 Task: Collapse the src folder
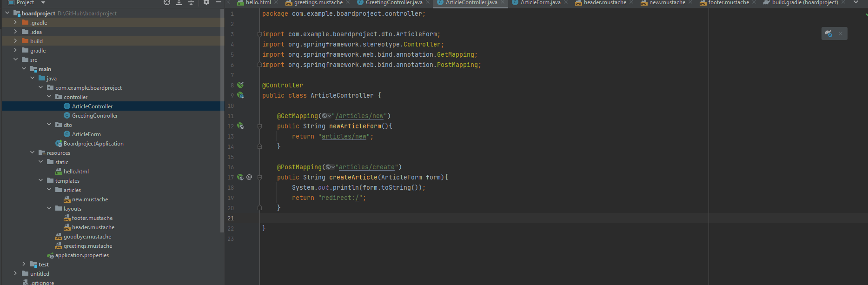coord(15,60)
